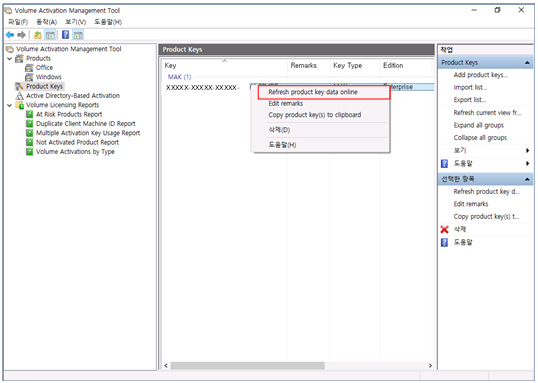The height and width of the screenshot is (383, 538).
Task: Open the Not Activated Product Report
Action: click(77, 142)
